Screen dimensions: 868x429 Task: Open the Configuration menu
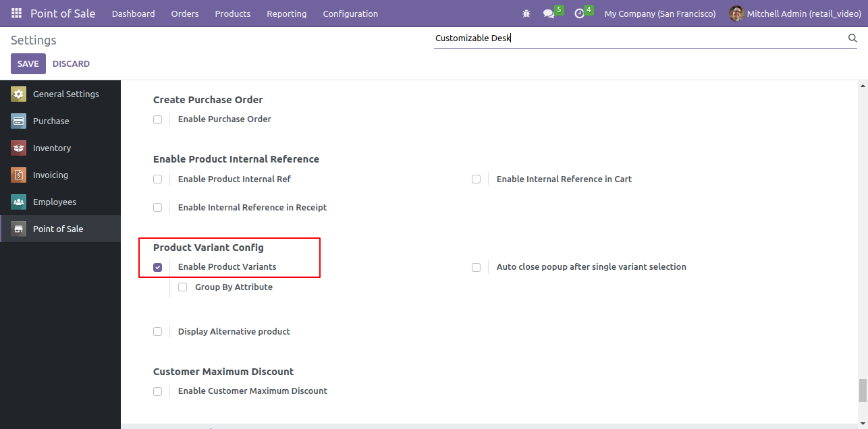pyautogui.click(x=350, y=13)
